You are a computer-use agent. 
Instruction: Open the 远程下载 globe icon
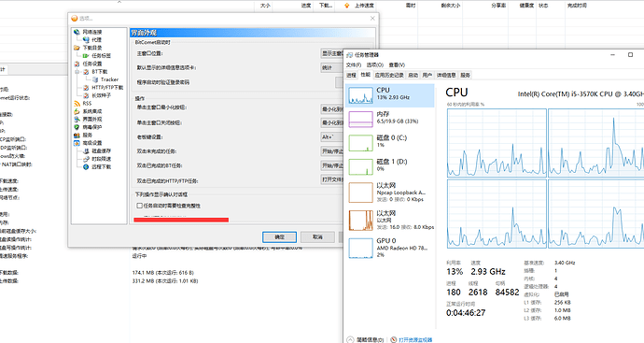point(86,167)
